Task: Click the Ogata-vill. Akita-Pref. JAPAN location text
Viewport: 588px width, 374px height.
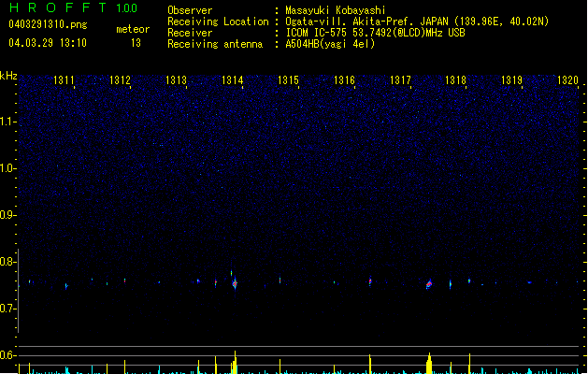Action: 417,22
